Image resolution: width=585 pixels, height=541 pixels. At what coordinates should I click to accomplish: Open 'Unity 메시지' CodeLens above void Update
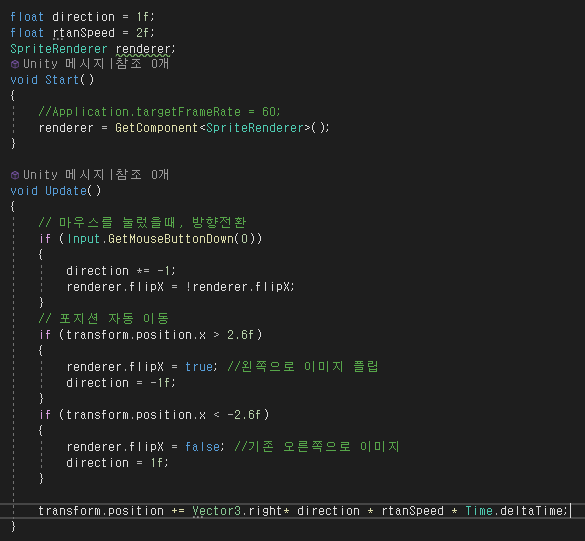tap(63, 175)
